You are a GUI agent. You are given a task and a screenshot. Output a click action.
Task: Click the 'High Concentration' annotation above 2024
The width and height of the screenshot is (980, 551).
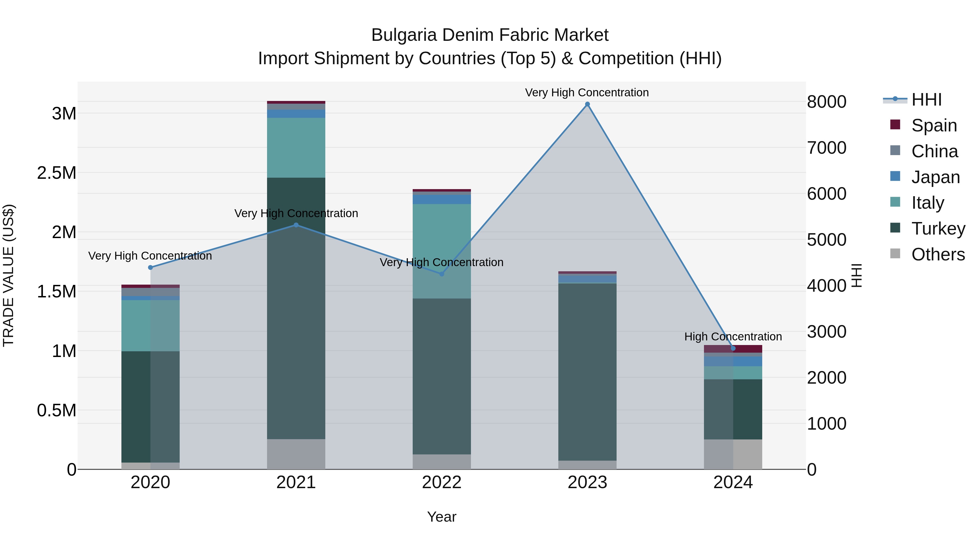click(733, 337)
